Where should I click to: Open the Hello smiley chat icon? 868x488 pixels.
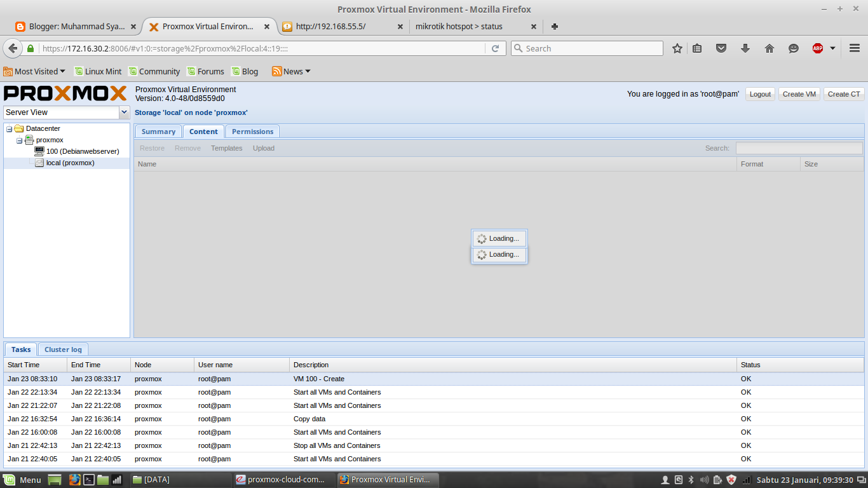[x=794, y=48]
